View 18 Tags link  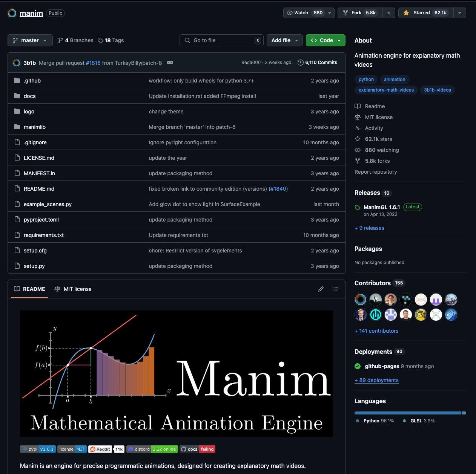point(111,40)
